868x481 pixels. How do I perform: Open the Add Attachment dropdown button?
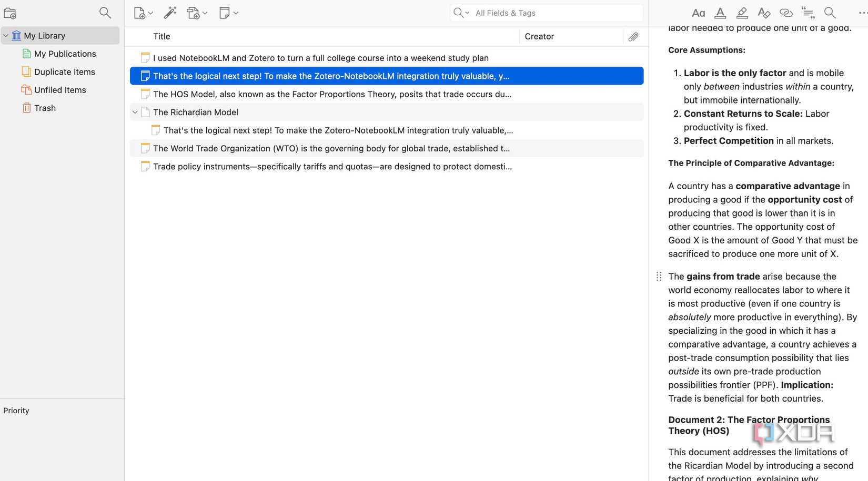coord(197,13)
